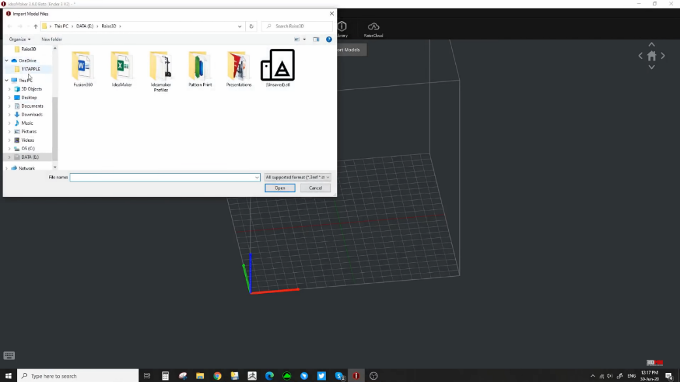The image size is (680, 382).
Task: Expand the 3D Objects node
Action: [x=10, y=89]
